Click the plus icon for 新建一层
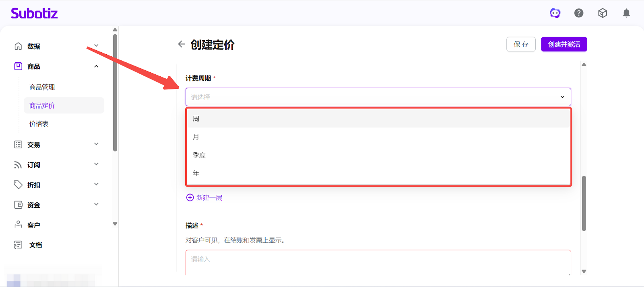The image size is (644, 287). (190, 197)
